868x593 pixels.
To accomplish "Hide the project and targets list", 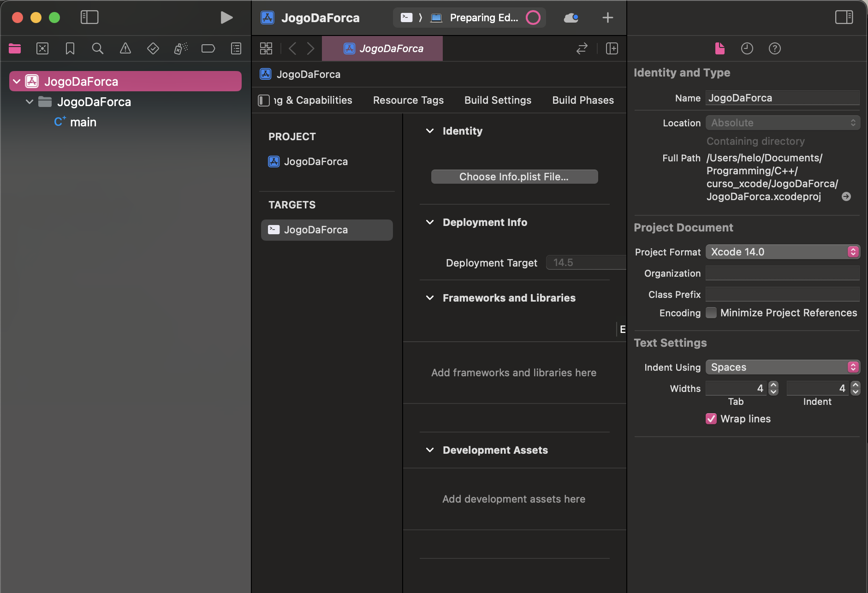I will pyautogui.click(x=264, y=101).
